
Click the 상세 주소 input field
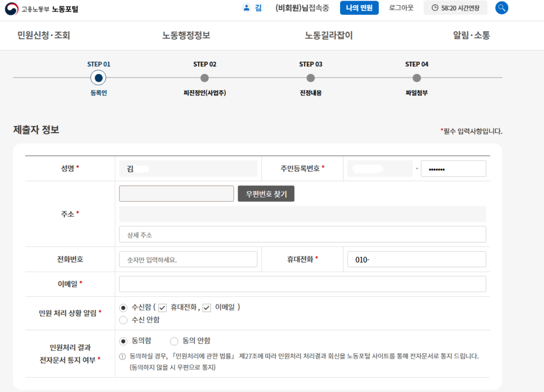click(303, 234)
